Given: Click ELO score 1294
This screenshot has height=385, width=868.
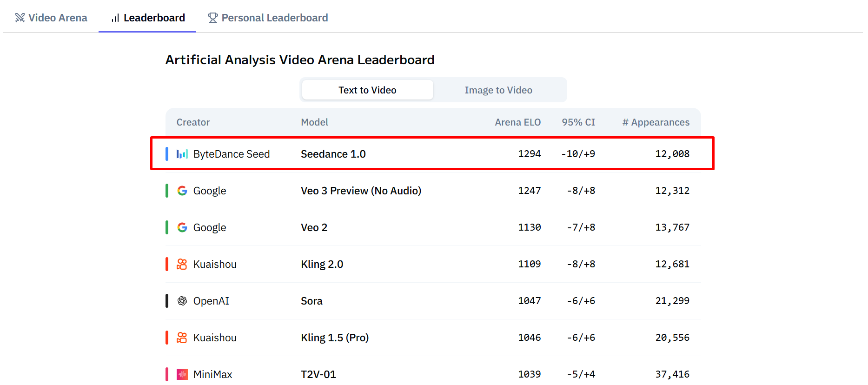Looking at the screenshot, I should (530, 154).
